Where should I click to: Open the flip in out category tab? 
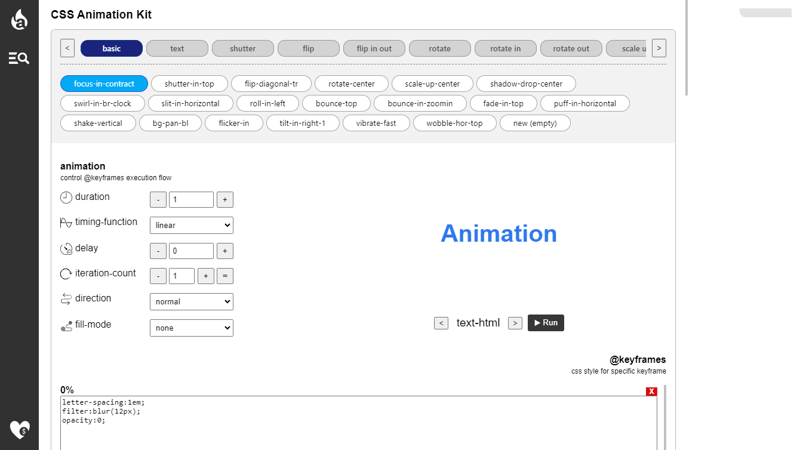pos(374,48)
